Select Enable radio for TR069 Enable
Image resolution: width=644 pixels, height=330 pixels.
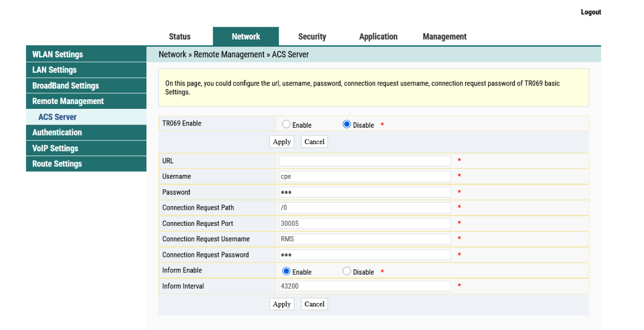coord(286,124)
